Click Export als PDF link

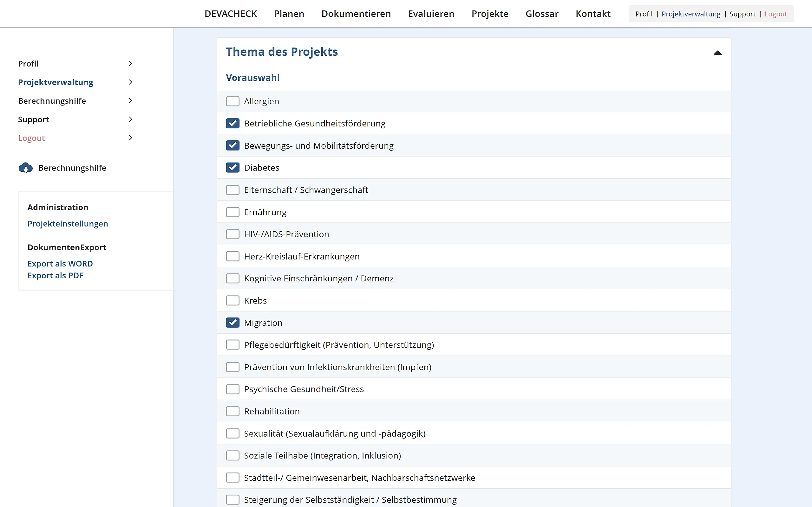tap(56, 275)
